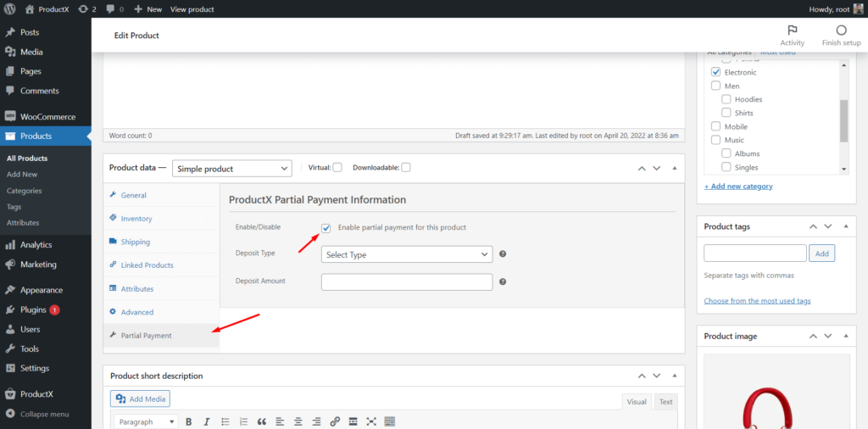Open the comments bubble in admin bar

(115, 8)
